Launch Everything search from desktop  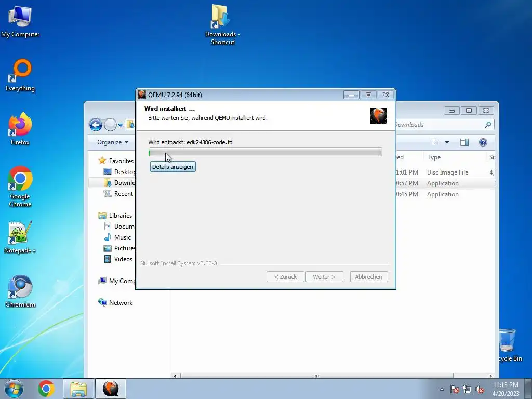pos(20,75)
